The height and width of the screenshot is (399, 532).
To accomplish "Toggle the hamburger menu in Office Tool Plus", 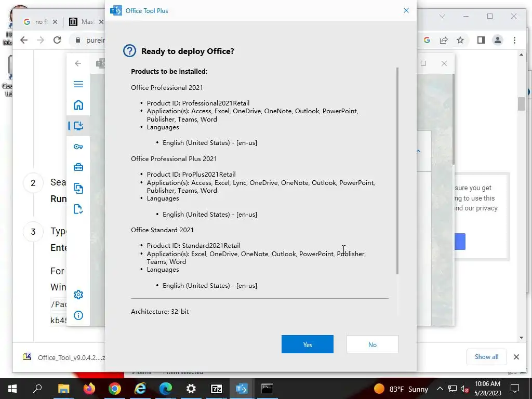I will (x=78, y=84).
